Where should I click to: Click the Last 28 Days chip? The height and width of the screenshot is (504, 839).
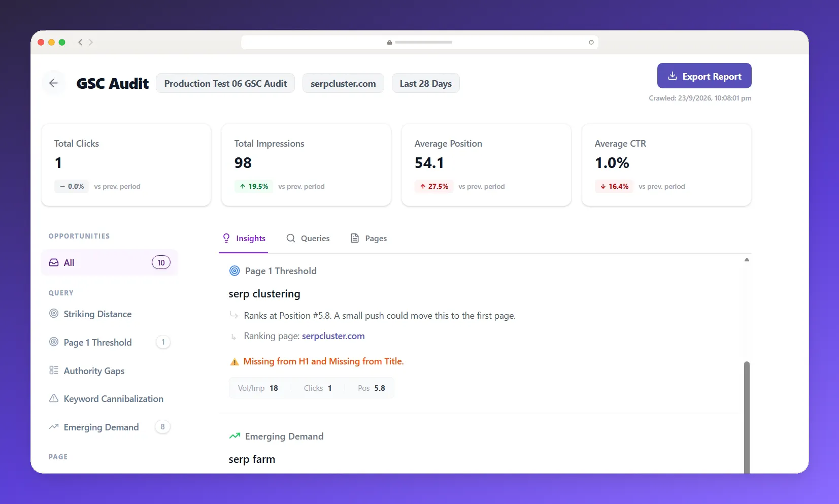(426, 84)
